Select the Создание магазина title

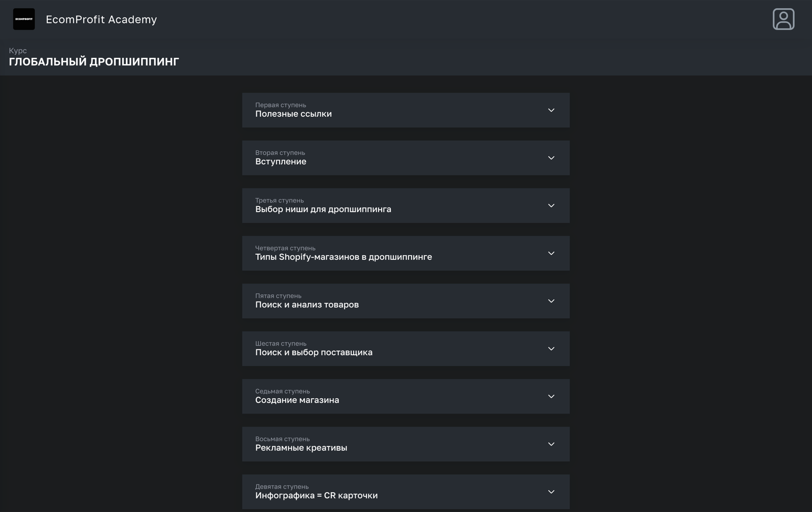297,400
